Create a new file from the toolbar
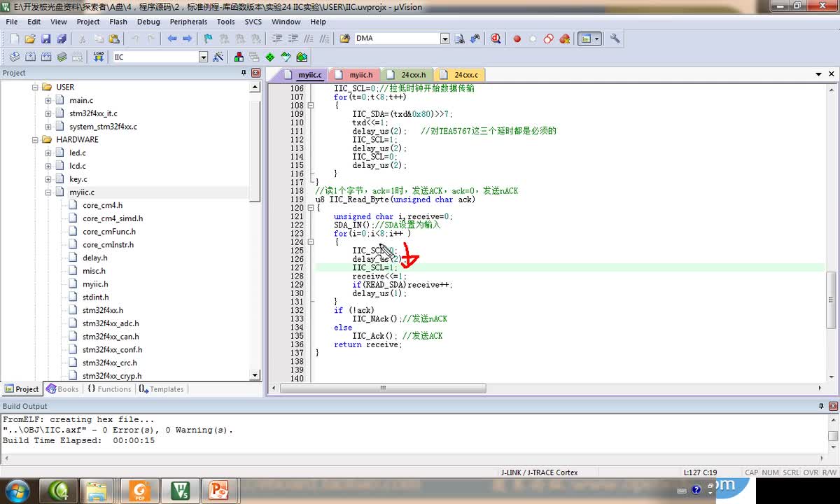The image size is (840, 504). 14,38
